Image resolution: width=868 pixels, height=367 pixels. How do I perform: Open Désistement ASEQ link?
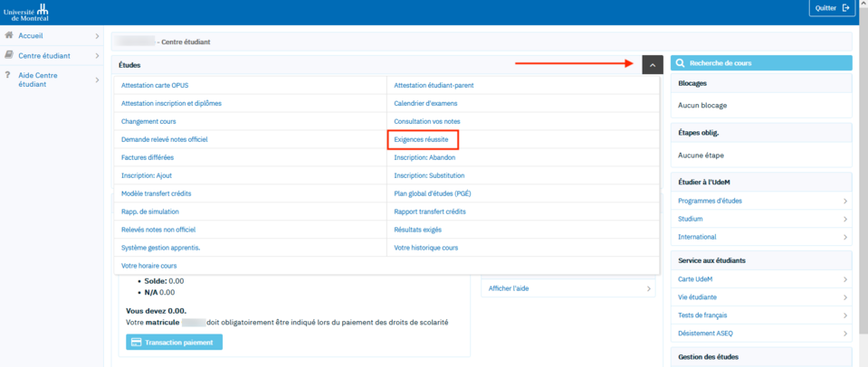coord(705,333)
